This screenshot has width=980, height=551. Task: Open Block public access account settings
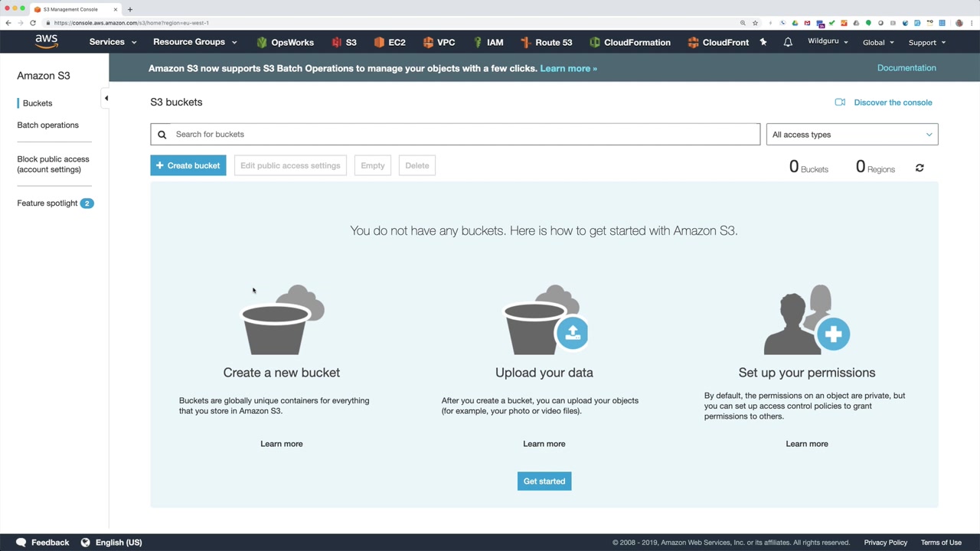click(x=53, y=165)
